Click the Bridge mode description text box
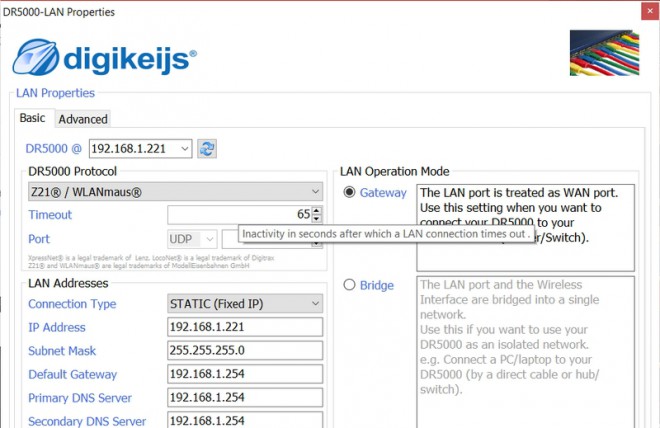 point(525,352)
